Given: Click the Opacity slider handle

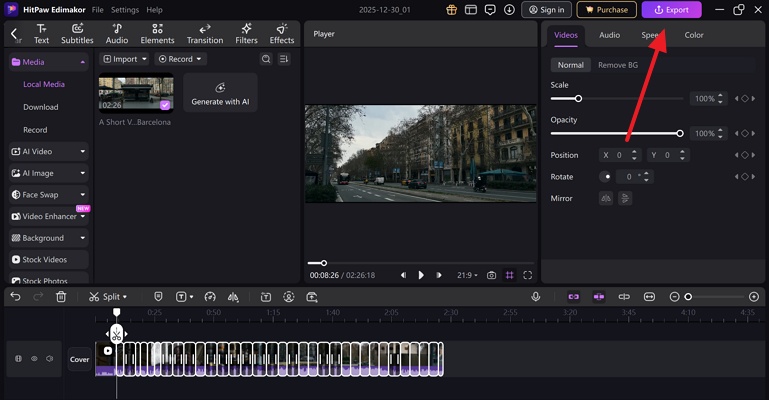Looking at the screenshot, I should [x=680, y=133].
